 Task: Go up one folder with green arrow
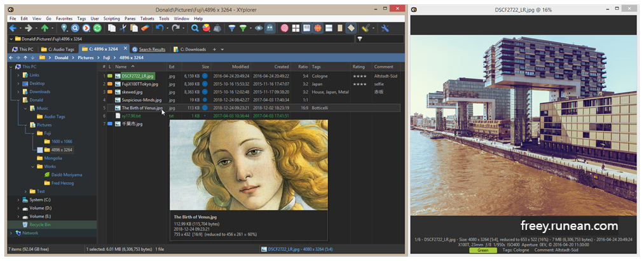(45, 29)
